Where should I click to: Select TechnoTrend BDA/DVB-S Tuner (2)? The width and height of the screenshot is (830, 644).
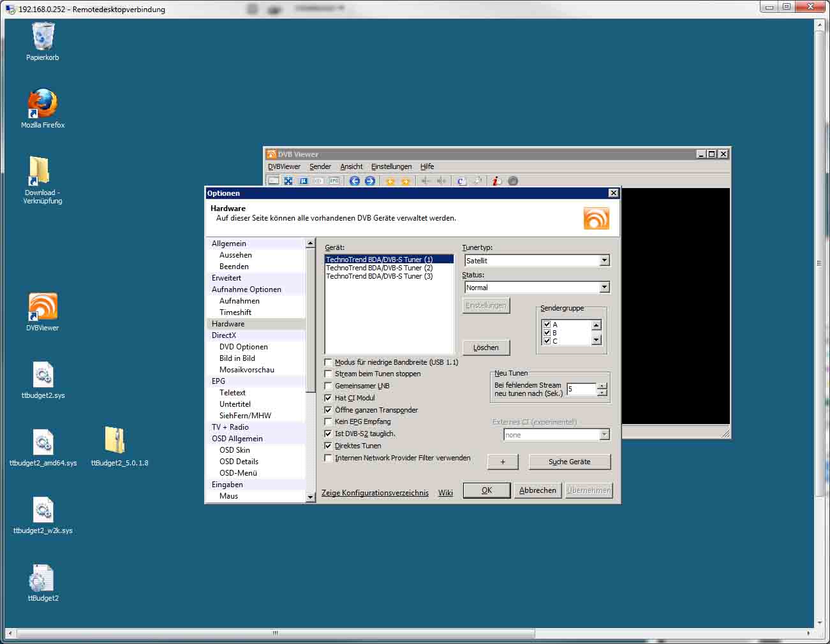click(x=379, y=268)
